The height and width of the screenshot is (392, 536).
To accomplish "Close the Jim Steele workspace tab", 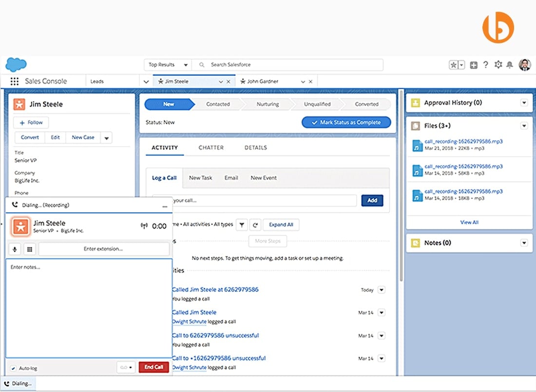I will [x=229, y=82].
